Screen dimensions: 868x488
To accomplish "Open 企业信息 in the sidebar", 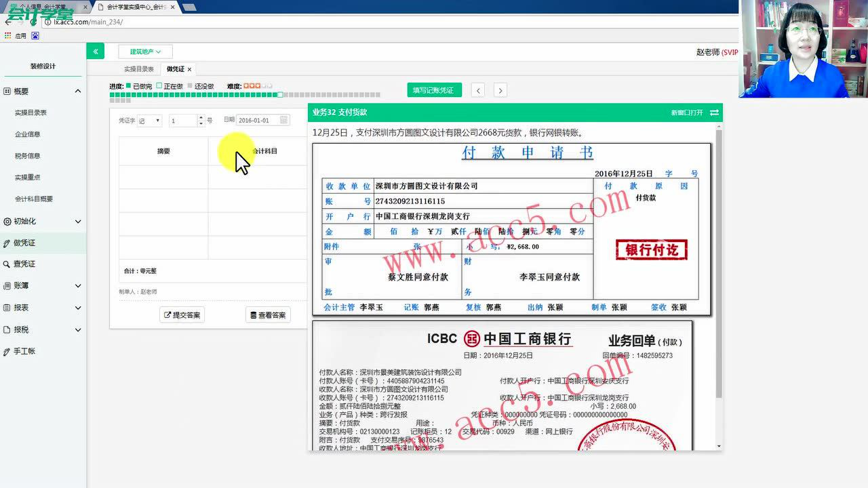I will pyautogui.click(x=27, y=134).
